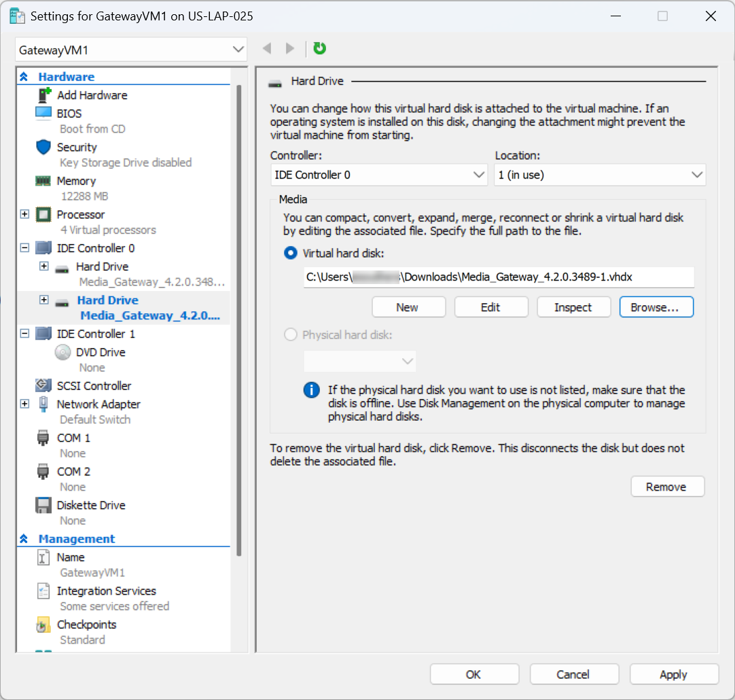Select the Checkpoints icon
The image size is (735, 700).
[43, 625]
